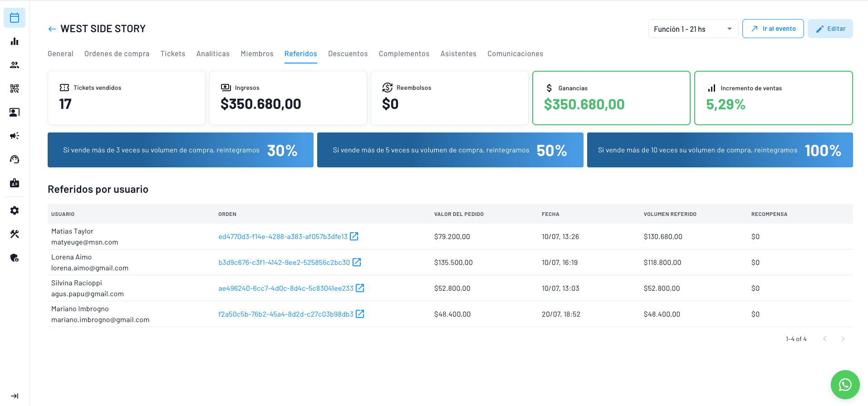Click the Tickets vendidos card

pos(127,98)
